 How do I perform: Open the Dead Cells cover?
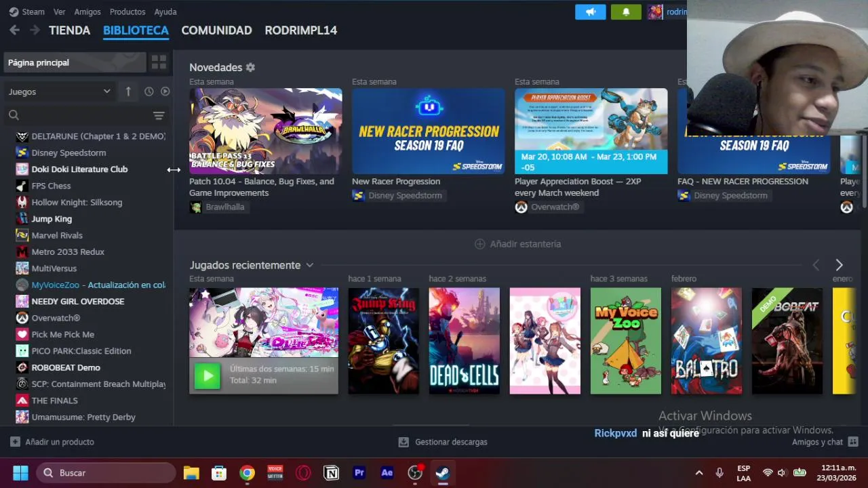point(464,341)
